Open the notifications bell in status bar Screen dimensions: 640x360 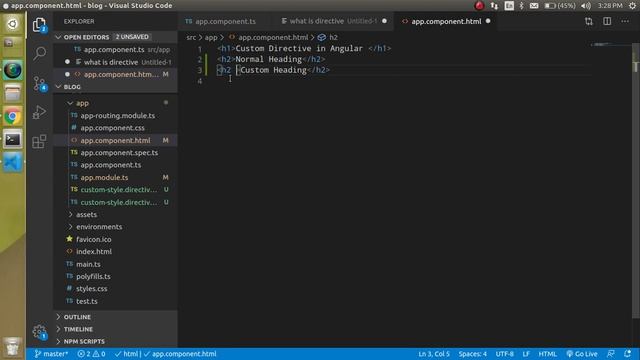[x=628, y=354]
